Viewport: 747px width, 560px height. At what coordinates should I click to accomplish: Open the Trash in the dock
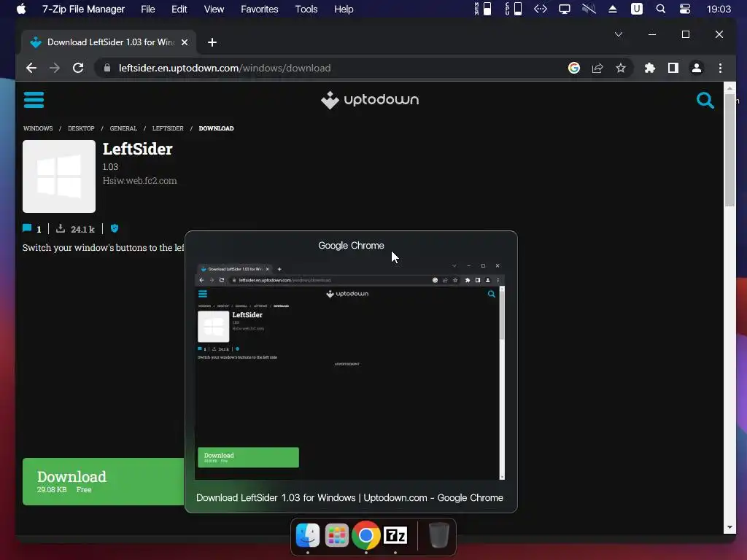point(438,535)
